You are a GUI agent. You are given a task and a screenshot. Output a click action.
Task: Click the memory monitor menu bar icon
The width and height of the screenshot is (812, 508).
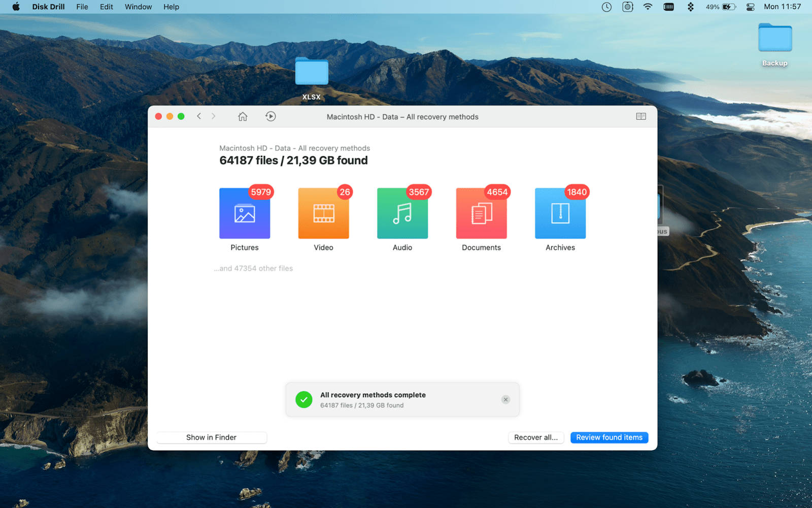coord(669,7)
